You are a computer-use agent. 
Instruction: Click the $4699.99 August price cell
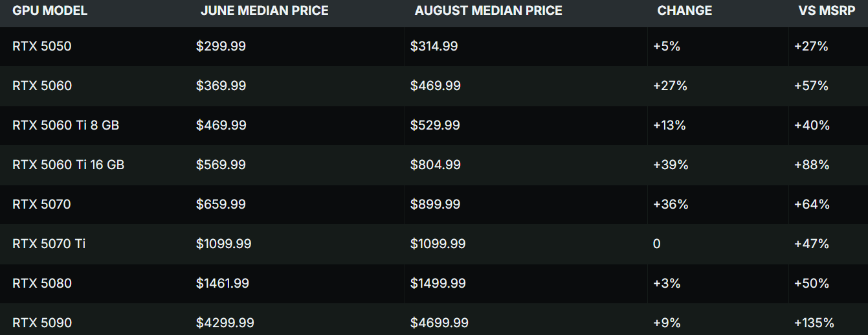(439, 323)
